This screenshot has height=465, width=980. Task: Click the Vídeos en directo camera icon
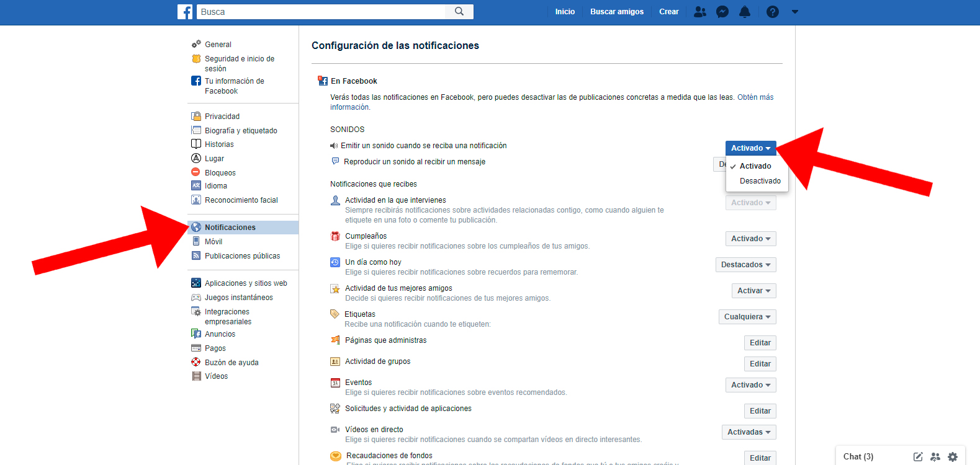click(335, 430)
